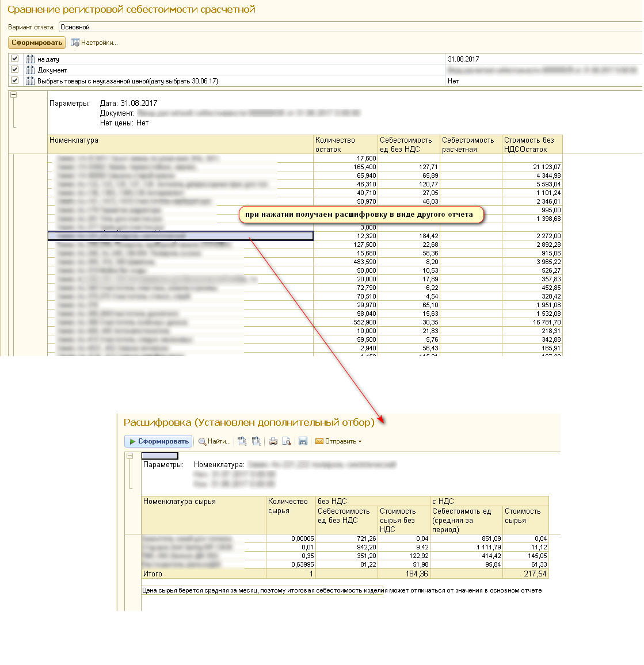Open print preview icon in Расшифровка toolbar
The image size is (644, 665).
(287, 442)
